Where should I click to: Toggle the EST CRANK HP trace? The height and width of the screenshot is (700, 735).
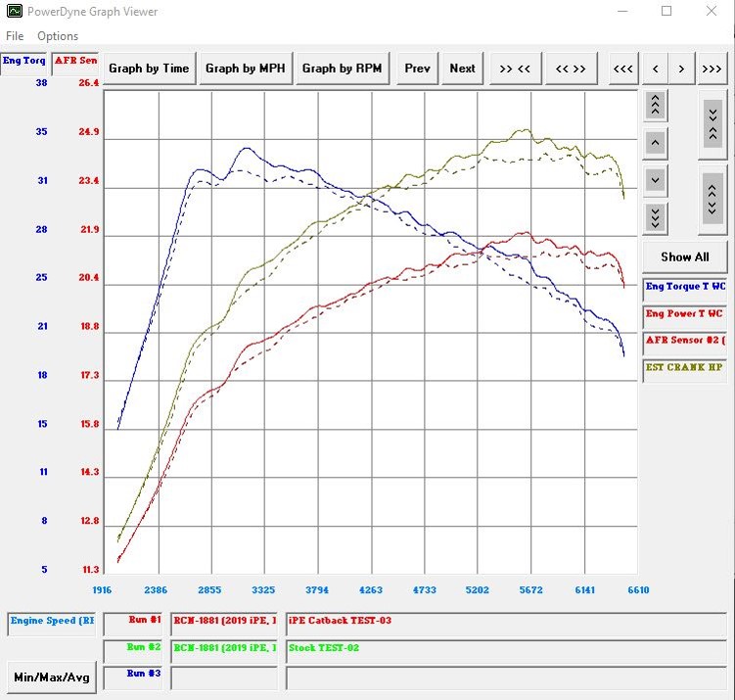point(684,368)
